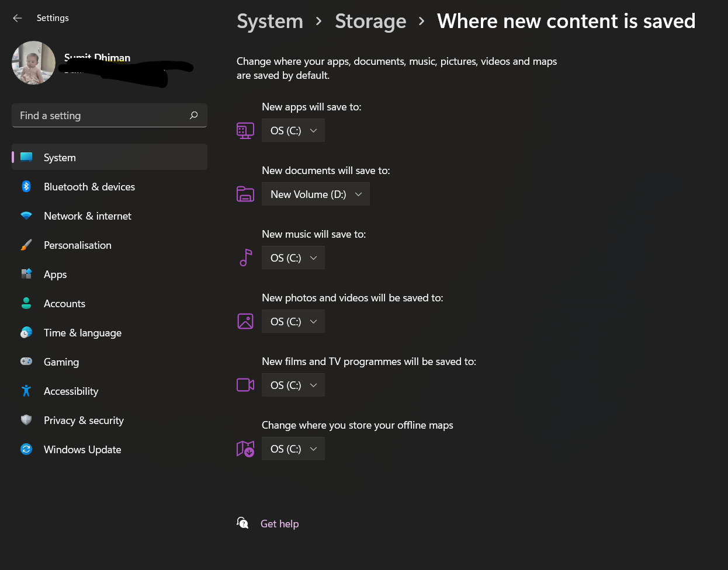
Task: Open the films and TV save location dropdown
Action: coord(293,385)
